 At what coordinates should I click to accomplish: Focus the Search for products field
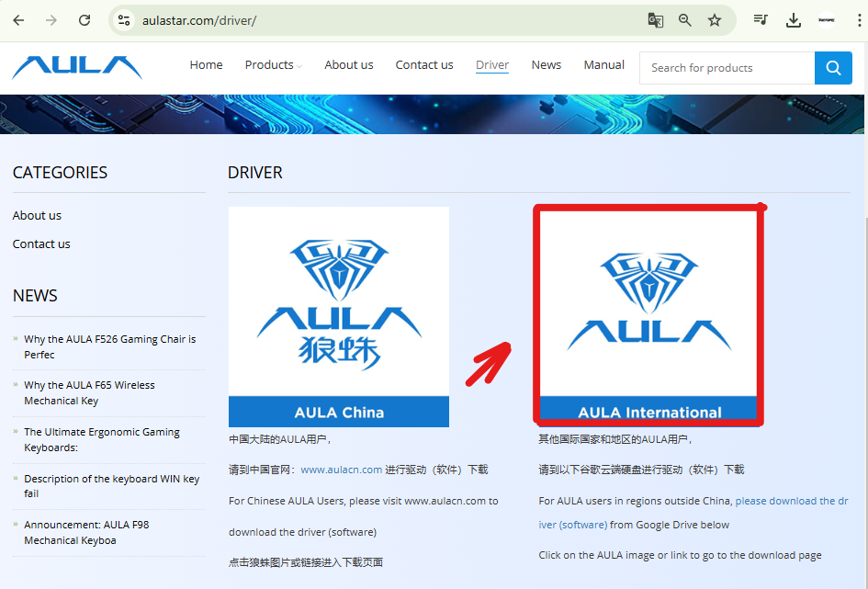click(727, 68)
